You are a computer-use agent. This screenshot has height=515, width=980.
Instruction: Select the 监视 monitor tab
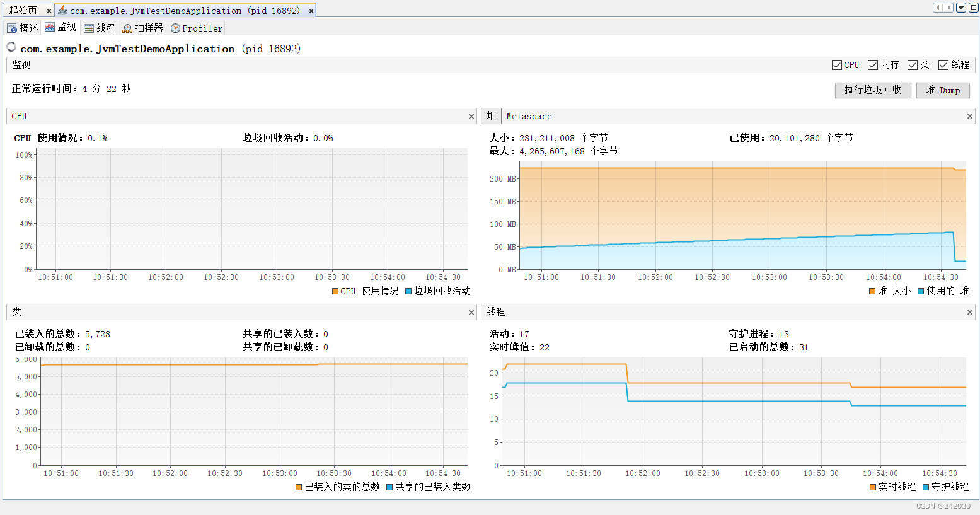[61, 27]
